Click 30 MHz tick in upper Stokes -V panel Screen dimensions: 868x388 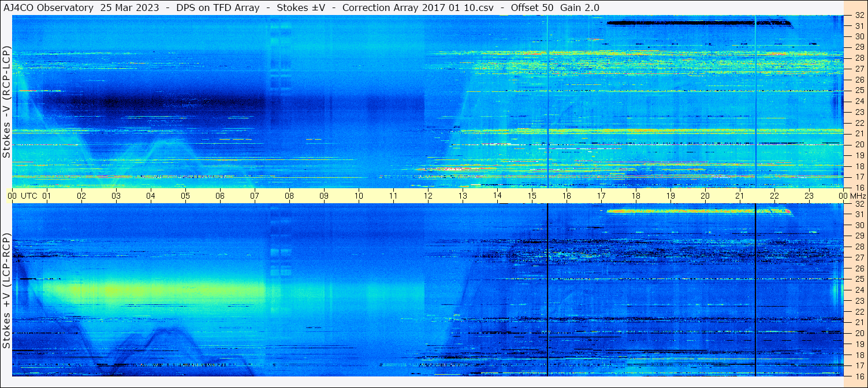[859, 37]
